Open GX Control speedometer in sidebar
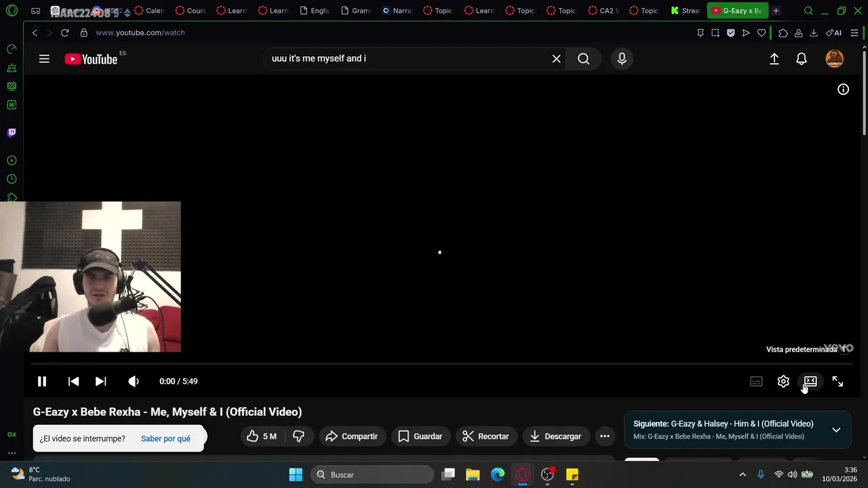Viewport: 868px width, 488px height. pyautogui.click(x=12, y=49)
